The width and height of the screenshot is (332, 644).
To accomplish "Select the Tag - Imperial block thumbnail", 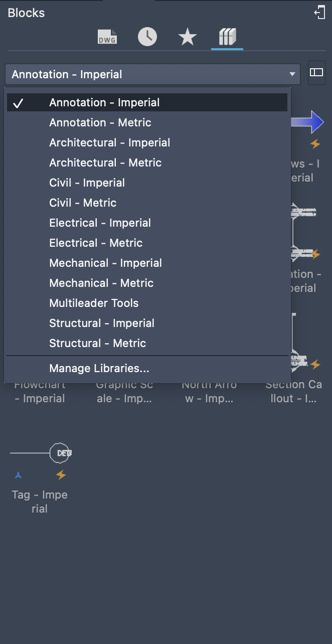I will coord(40,453).
